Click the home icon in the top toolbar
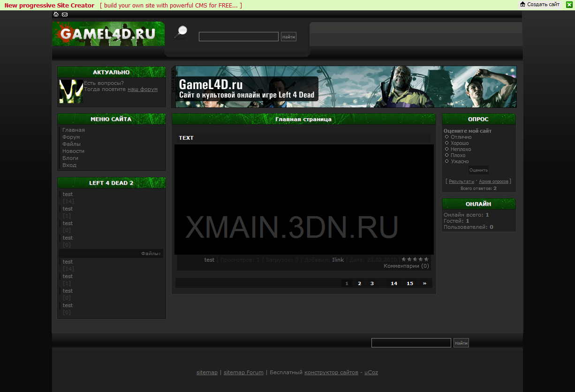Screen dimensions: 575x392 (56, 15)
